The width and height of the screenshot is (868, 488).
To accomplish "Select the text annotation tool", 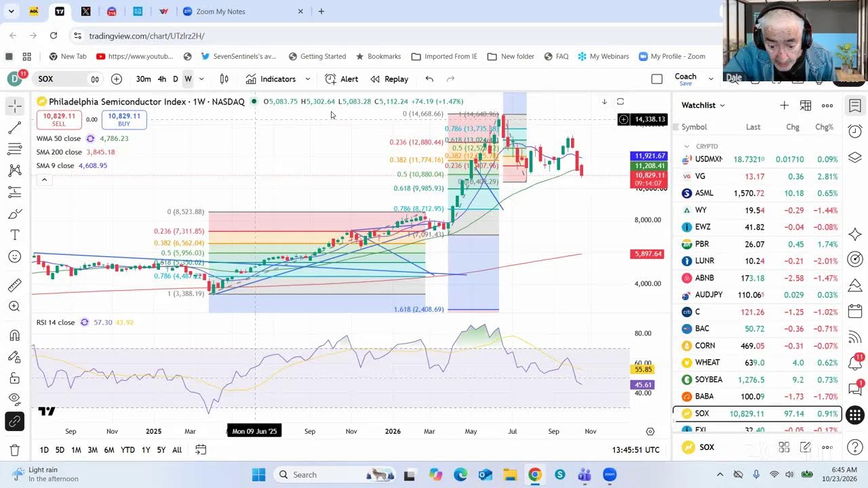I will (x=14, y=235).
